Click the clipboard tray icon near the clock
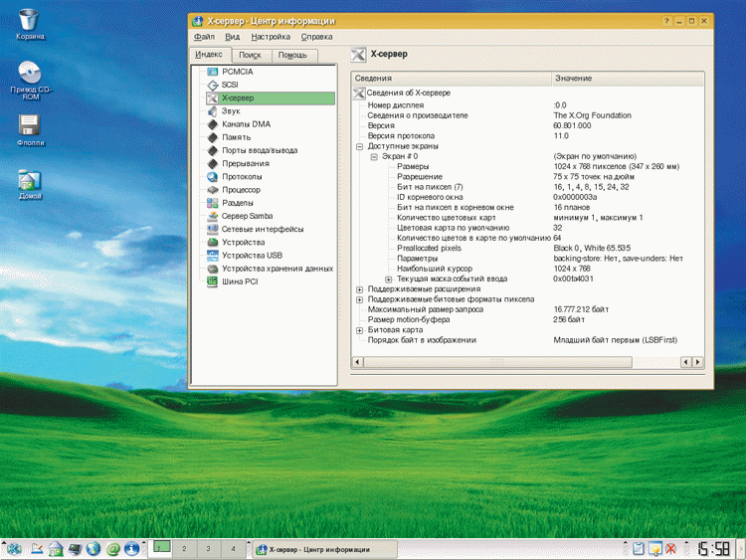The height and width of the screenshot is (560, 746). coord(638,549)
